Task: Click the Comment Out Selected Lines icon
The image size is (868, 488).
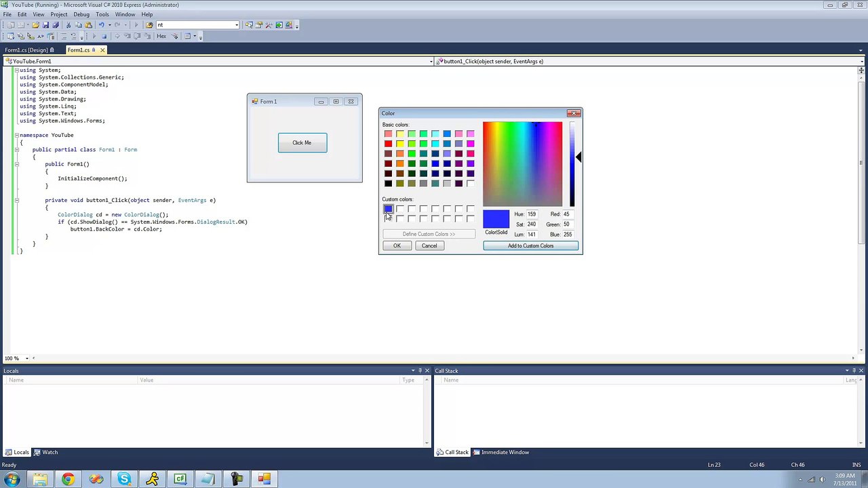Action: 64,36
